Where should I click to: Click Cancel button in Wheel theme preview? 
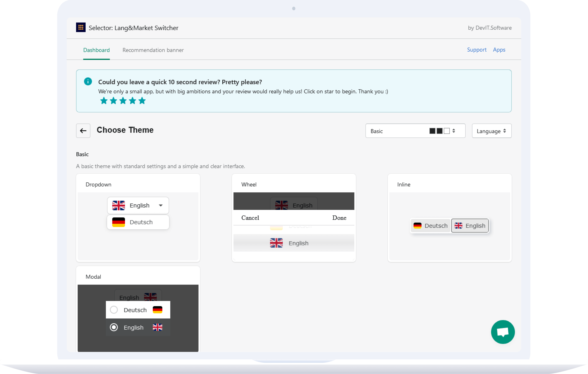tap(250, 217)
